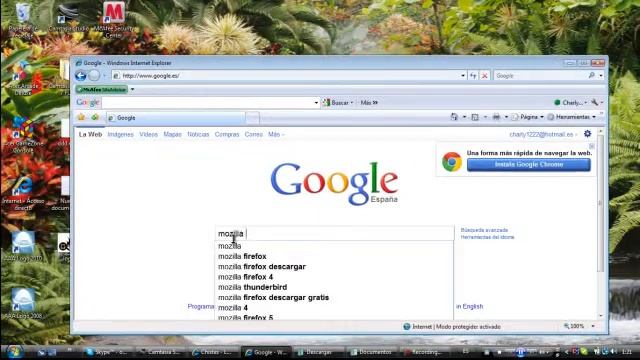640x360 pixels.
Task: Open the Favorites star icon
Action: (x=81, y=118)
